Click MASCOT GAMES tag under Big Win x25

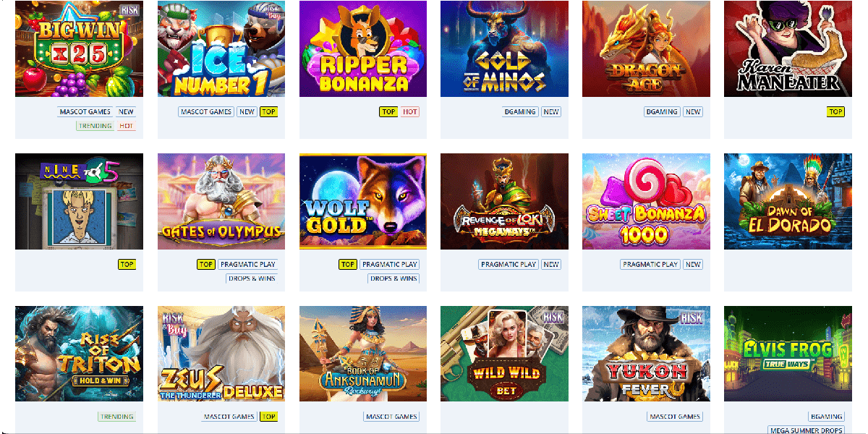click(x=85, y=112)
